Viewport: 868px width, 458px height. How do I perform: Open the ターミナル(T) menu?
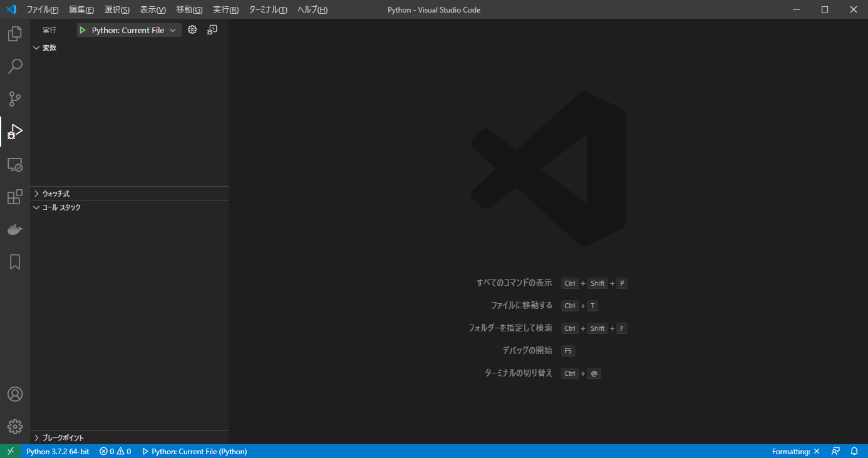(x=268, y=9)
